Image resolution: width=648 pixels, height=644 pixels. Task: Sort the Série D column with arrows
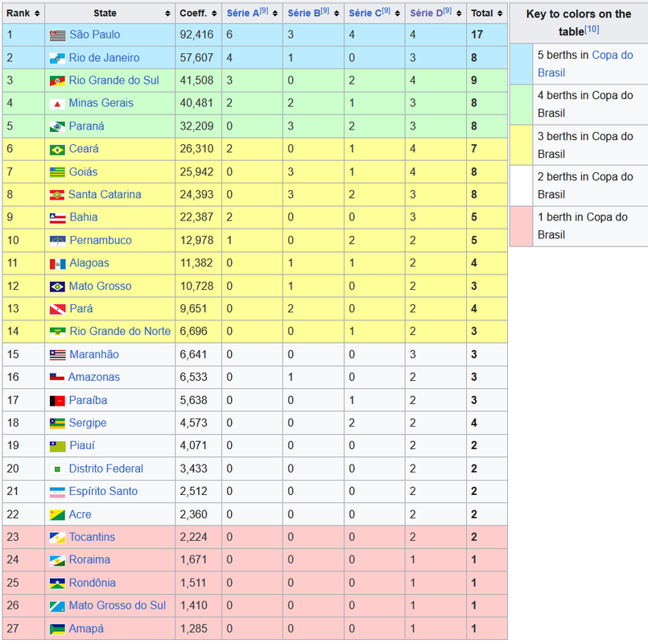(x=459, y=13)
